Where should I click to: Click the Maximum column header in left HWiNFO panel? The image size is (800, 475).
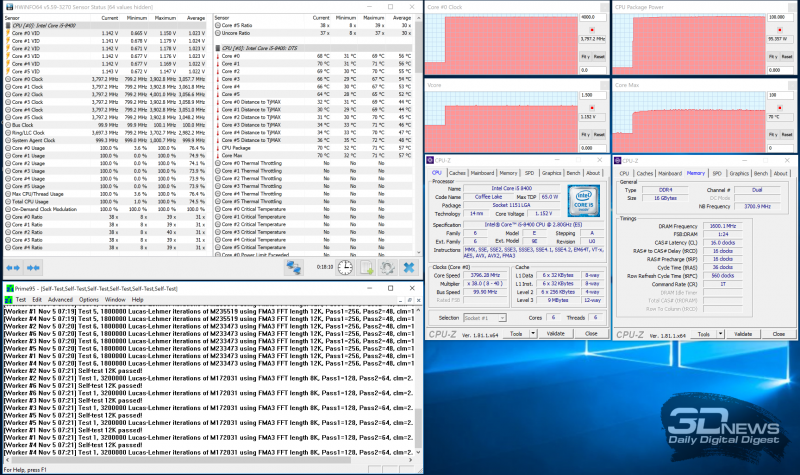pos(165,18)
